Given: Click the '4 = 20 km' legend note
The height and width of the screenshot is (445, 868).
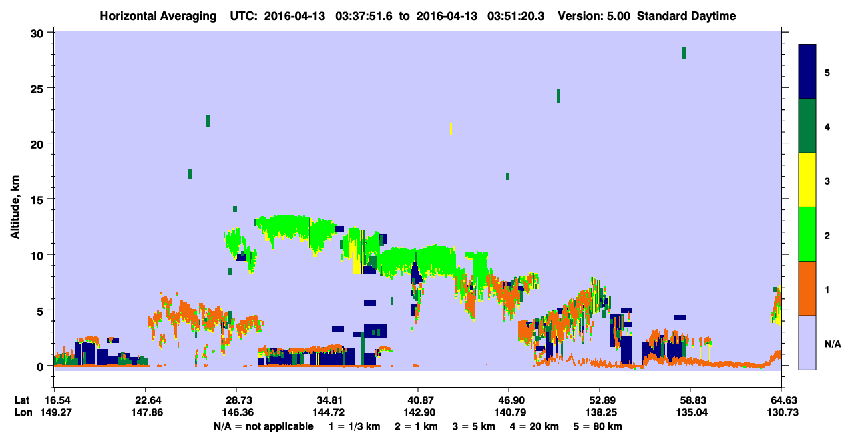Looking at the screenshot, I should 534,426.
